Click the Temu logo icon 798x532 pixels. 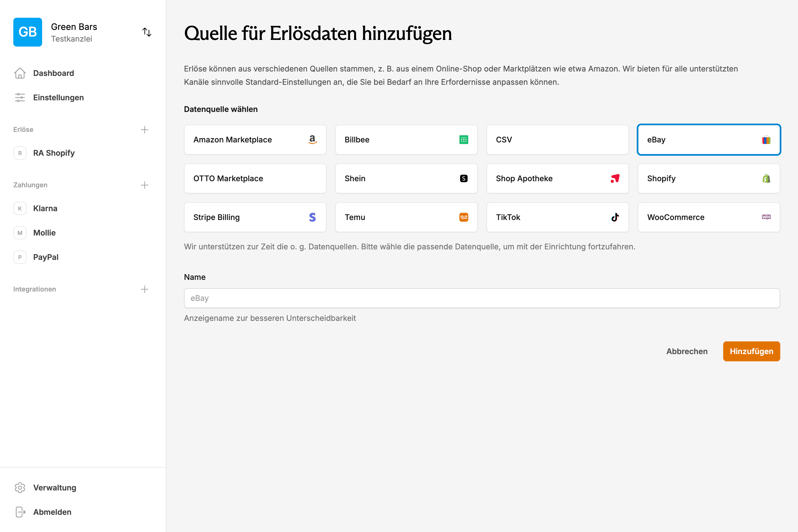tap(464, 217)
